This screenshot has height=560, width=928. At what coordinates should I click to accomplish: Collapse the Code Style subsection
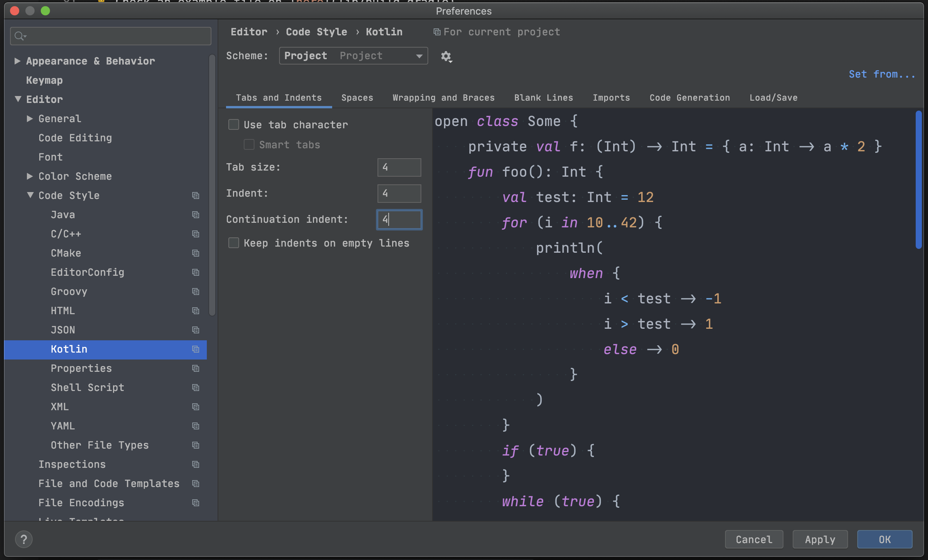point(30,195)
